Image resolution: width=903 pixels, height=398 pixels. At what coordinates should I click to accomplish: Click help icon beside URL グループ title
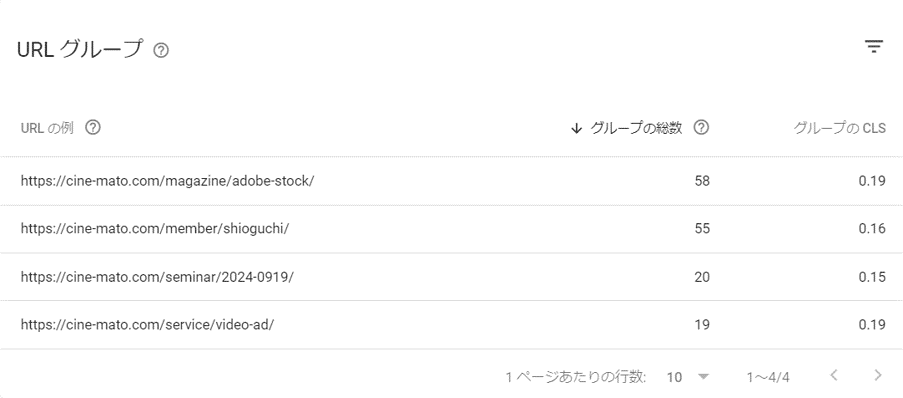pyautogui.click(x=161, y=51)
